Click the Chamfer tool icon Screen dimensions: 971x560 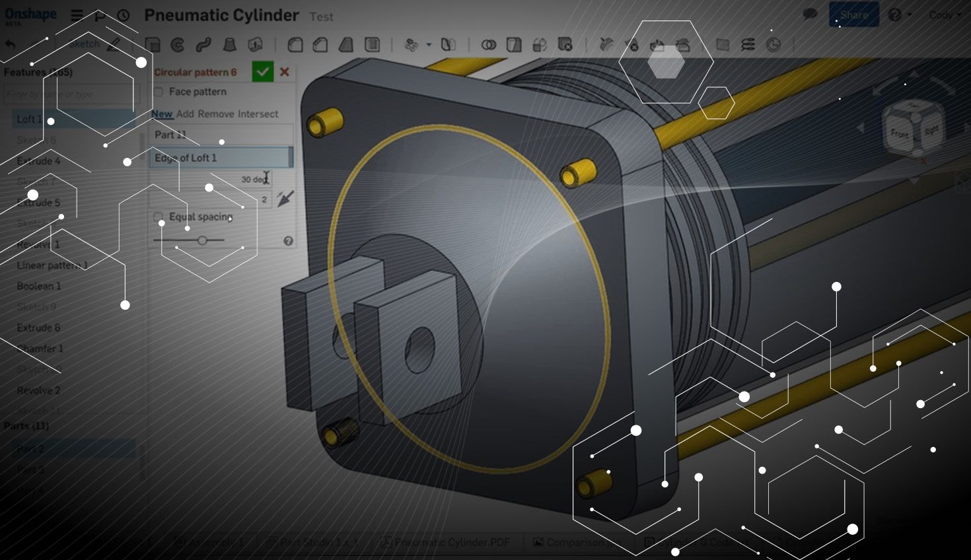click(x=320, y=45)
